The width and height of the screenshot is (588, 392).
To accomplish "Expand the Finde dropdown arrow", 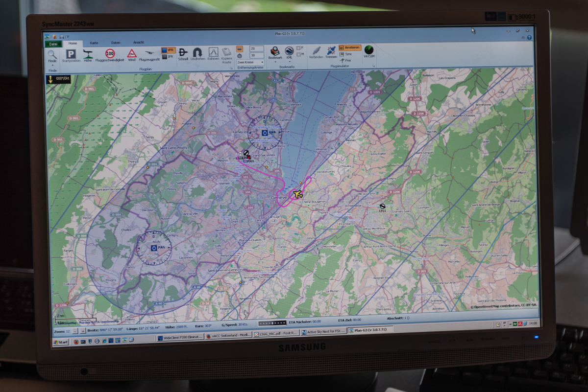I will tap(52, 66).
